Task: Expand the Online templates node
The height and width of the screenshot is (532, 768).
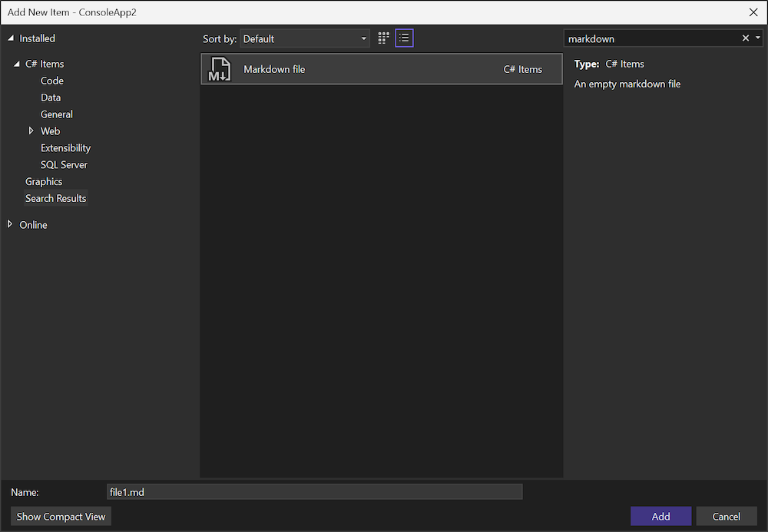Action: coord(10,225)
